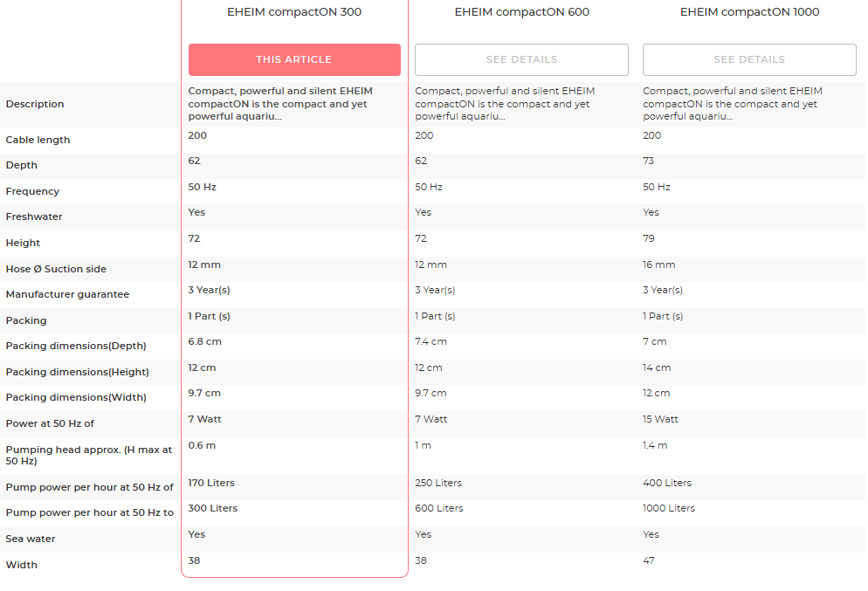
Task: Select the EHEIM compactON 300 product title
Action: [x=293, y=12]
